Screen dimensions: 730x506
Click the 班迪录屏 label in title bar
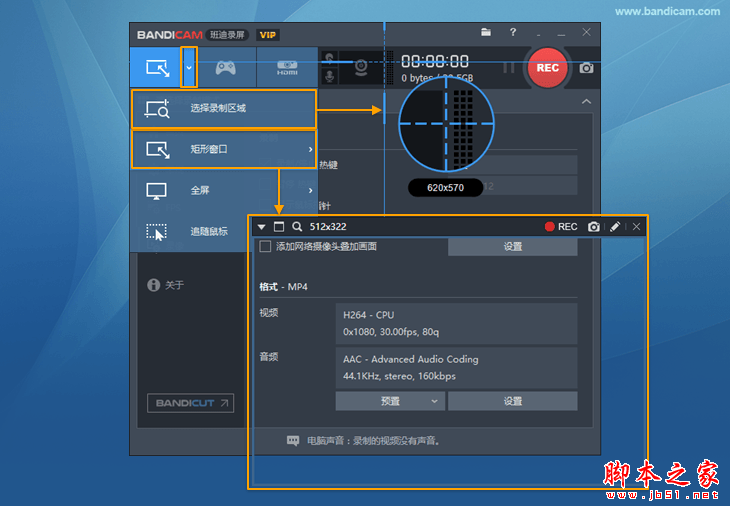227,35
